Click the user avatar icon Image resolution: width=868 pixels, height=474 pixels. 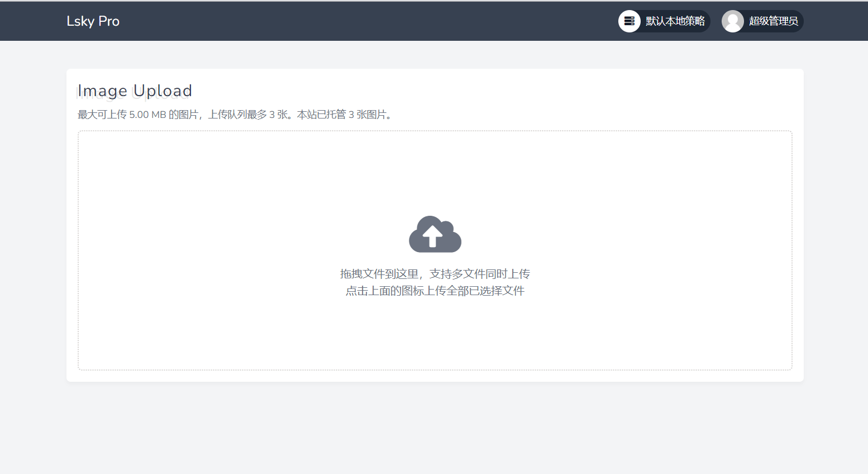[x=732, y=21]
